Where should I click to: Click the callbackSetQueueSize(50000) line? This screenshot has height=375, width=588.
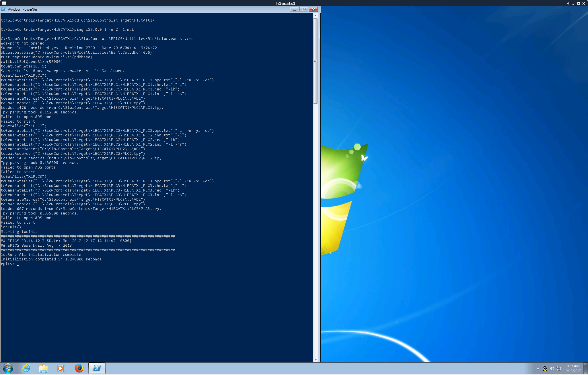pyautogui.click(x=32, y=62)
